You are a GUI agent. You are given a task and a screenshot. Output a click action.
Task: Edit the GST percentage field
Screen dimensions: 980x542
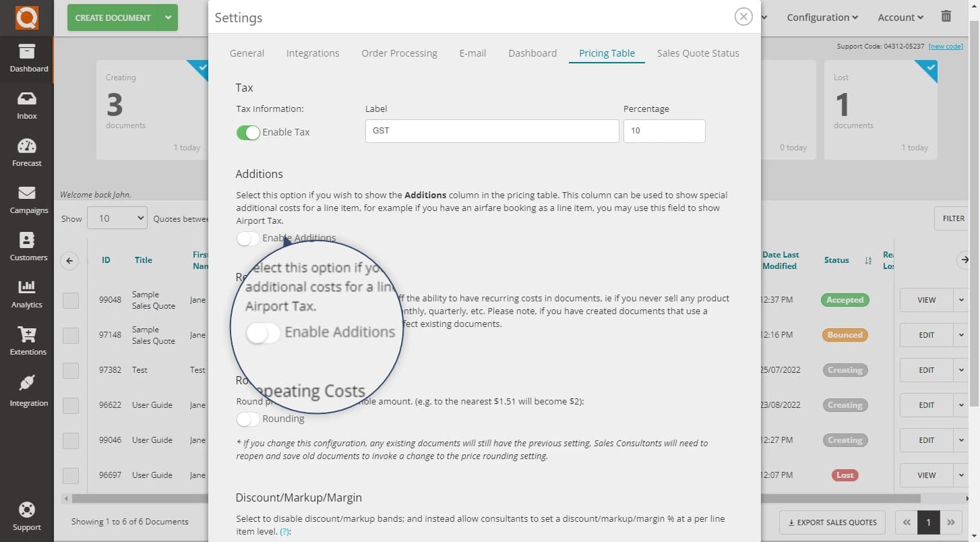click(x=664, y=130)
